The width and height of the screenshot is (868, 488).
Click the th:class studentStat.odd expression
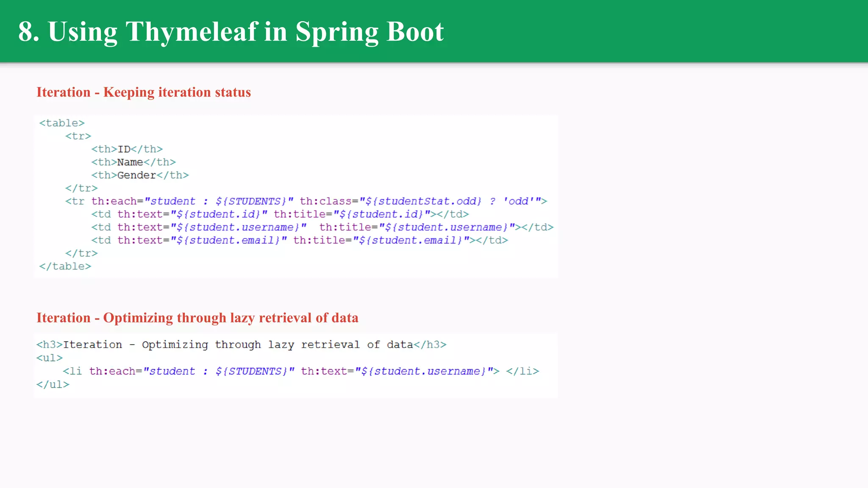tap(423, 201)
